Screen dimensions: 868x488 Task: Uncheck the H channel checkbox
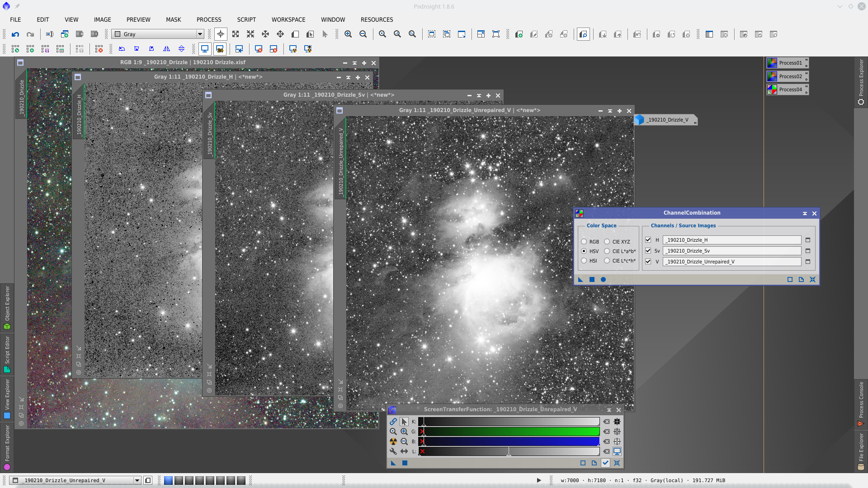[x=648, y=240]
